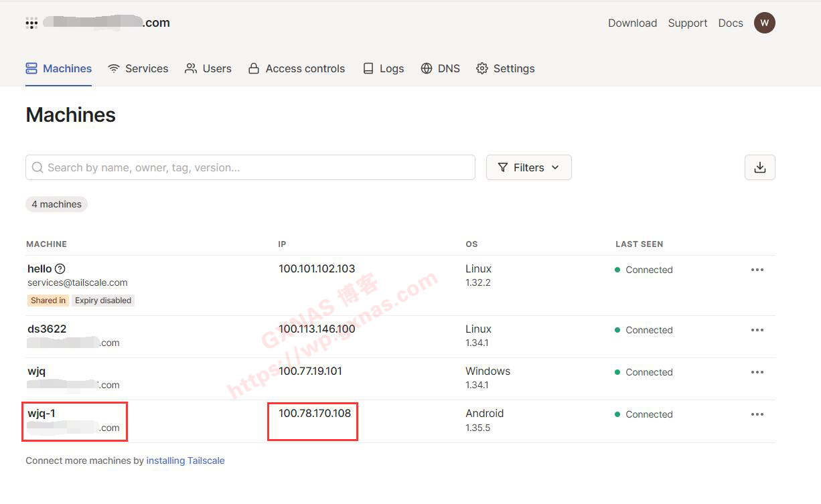
Task: Go to the Access controls tab
Action: tap(297, 68)
